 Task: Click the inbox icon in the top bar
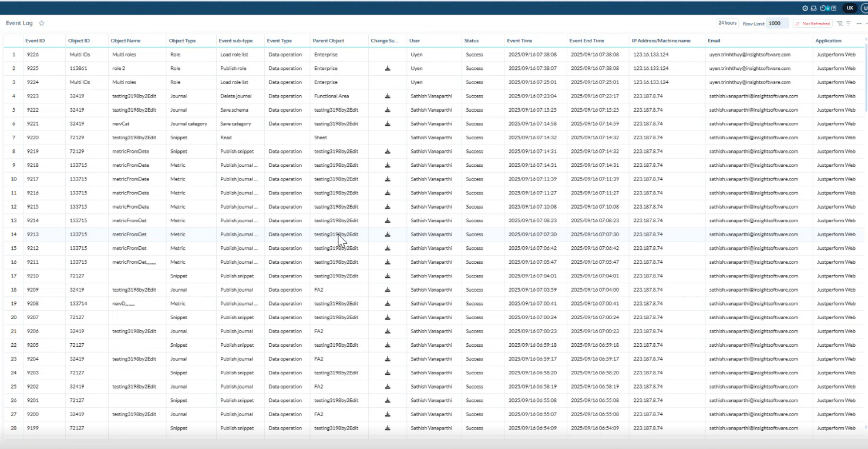[x=813, y=8]
